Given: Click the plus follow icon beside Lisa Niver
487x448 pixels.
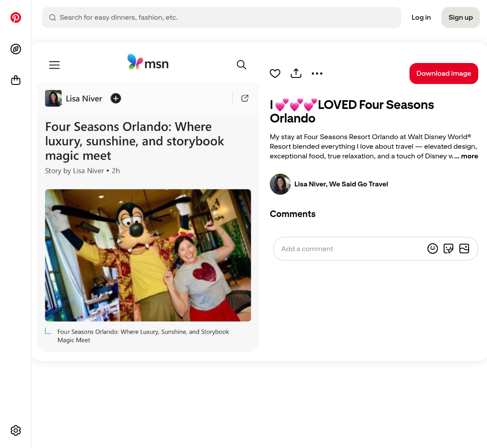Looking at the screenshot, I should coord(116,98).
